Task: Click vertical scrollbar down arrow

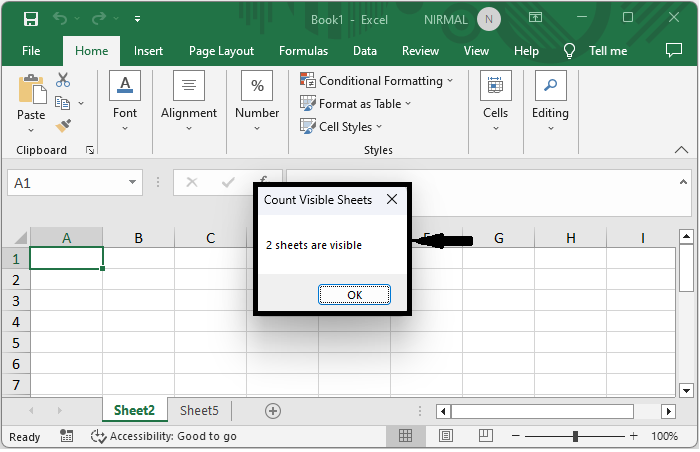Action: (687, 390)
